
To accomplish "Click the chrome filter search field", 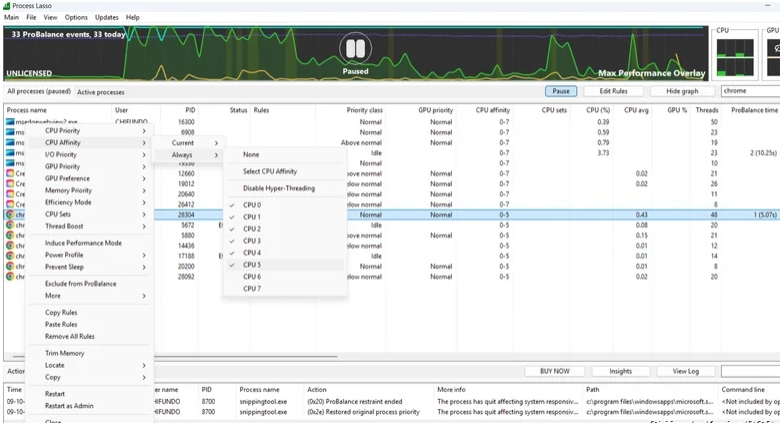I will (750, 91).
